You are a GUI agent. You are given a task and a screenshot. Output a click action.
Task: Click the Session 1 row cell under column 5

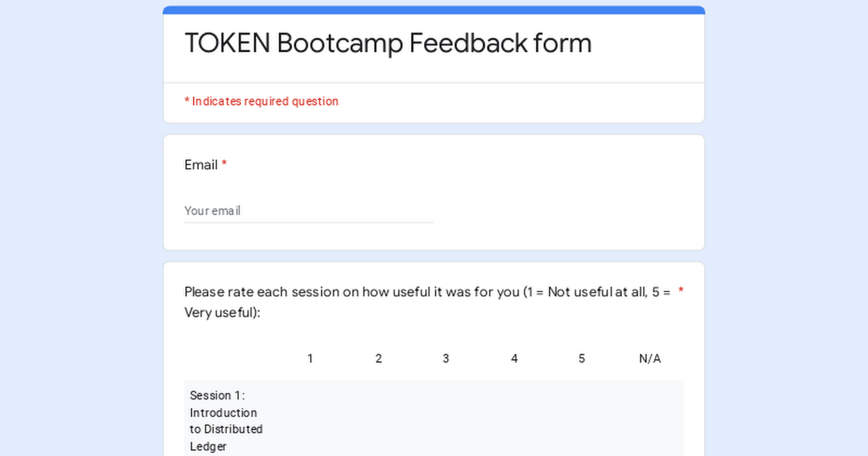point(582,418)
